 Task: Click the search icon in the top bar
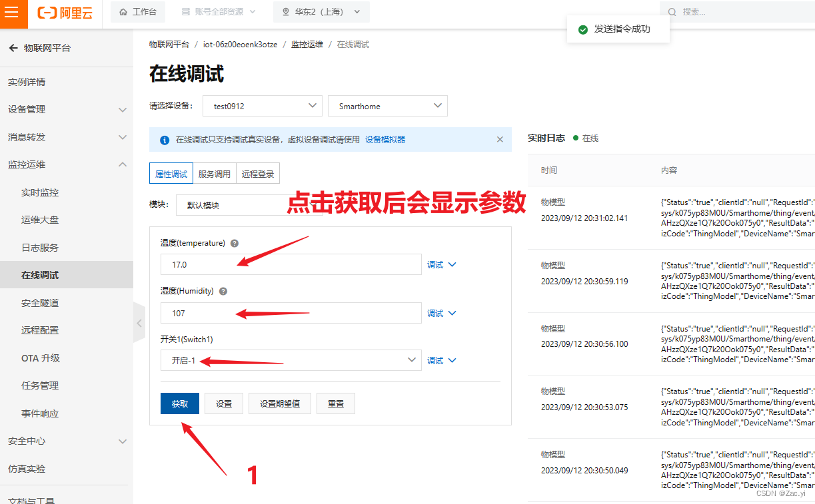[671, 11]
